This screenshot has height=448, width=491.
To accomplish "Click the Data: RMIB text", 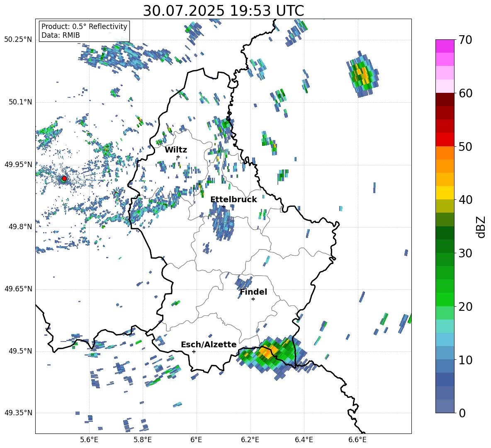I will coord(61,35).
